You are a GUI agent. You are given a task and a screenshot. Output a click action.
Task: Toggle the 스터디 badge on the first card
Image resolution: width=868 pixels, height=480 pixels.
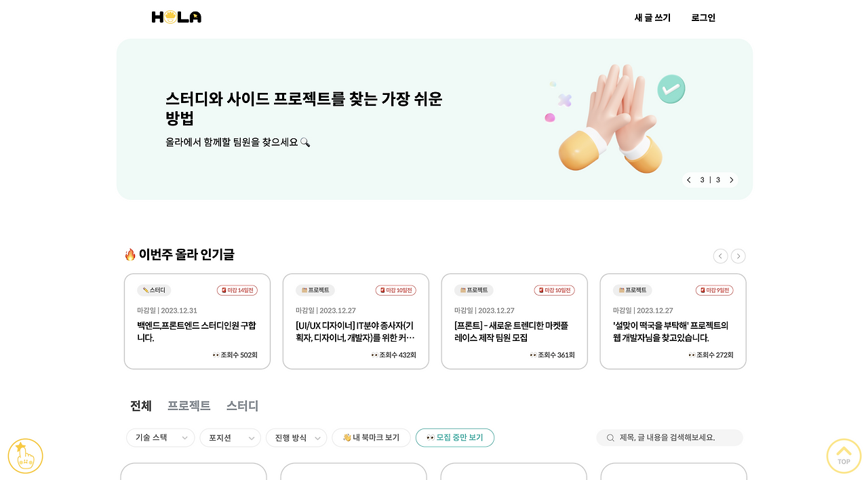[x=153, y=290]
